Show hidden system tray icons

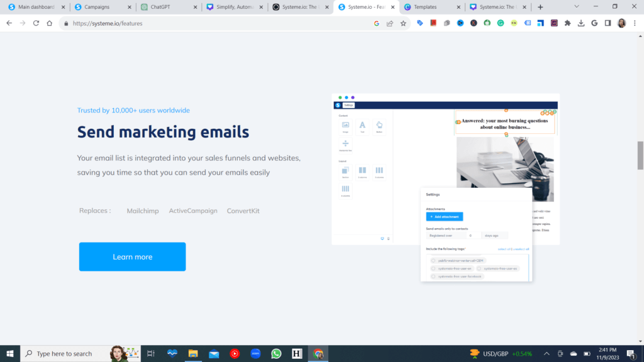[547, 354]
